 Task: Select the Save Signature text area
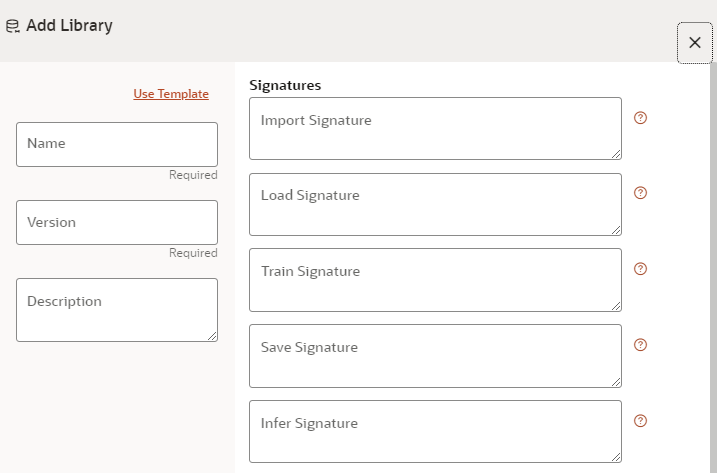click(x=435, y=356)
